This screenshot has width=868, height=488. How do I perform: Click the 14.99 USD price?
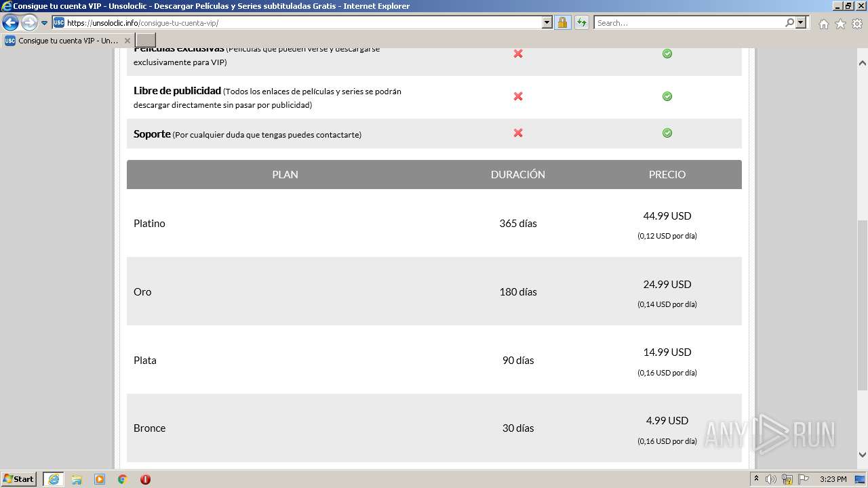click(x=667, y=352)
